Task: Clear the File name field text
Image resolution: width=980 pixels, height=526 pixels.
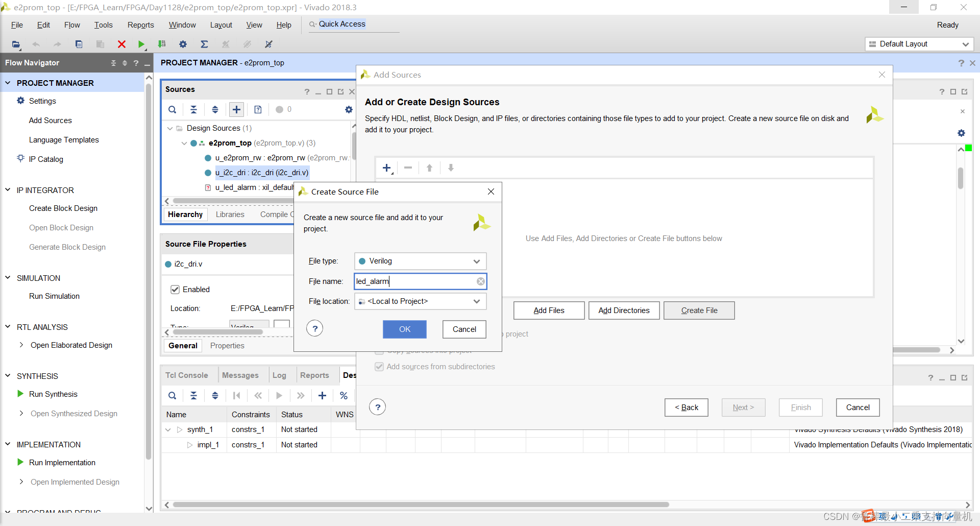Action: [x=481, y=281]
